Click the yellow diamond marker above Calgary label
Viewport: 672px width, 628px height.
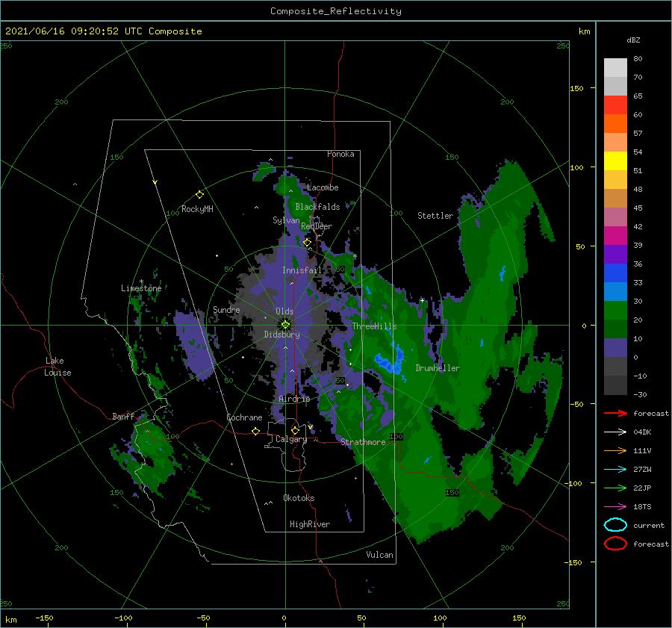coord(295,430)
